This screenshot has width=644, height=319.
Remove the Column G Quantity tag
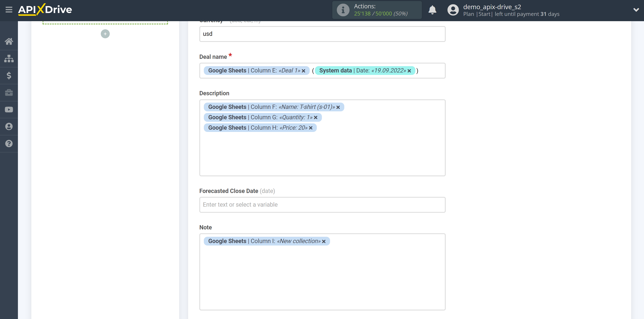(x=316, y=117)
